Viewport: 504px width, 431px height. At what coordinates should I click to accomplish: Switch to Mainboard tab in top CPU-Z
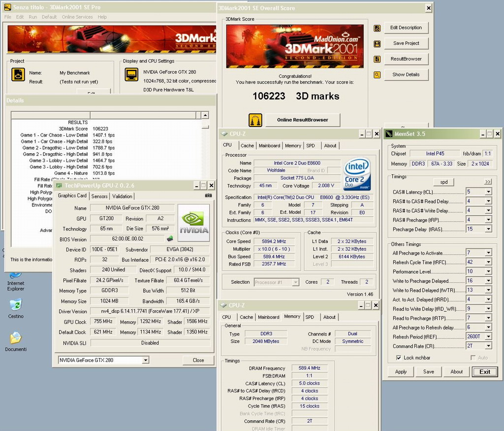(x=269, y=146)
